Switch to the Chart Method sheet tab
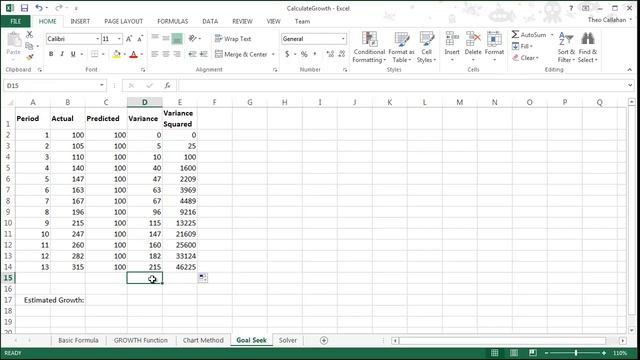This screenshot has width=640, height=360. tap(203, 340)
